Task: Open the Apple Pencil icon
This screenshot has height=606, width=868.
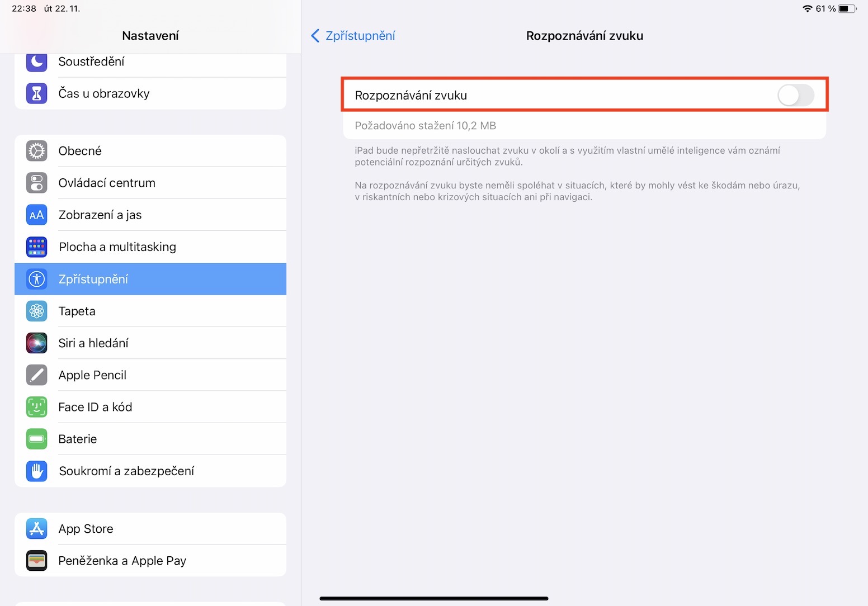Action: coord(37,375)
